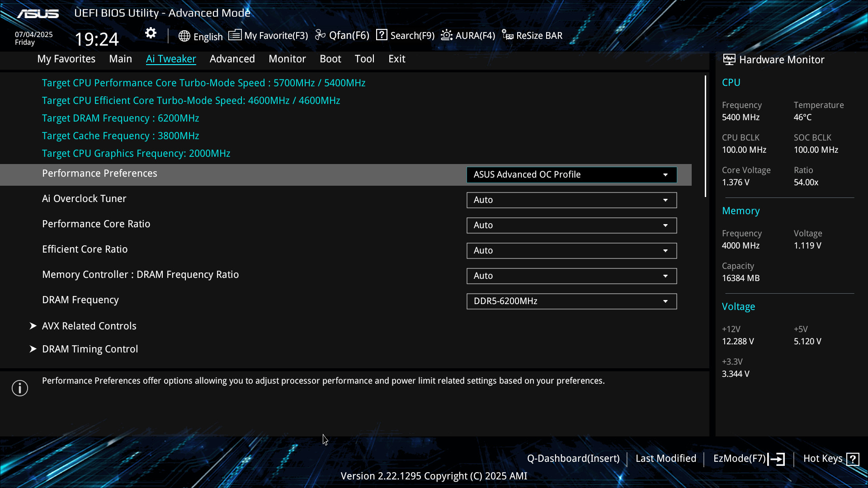Click the English language globe icon
Viewport: 868px width, 488px height.
tap(184, 36)
